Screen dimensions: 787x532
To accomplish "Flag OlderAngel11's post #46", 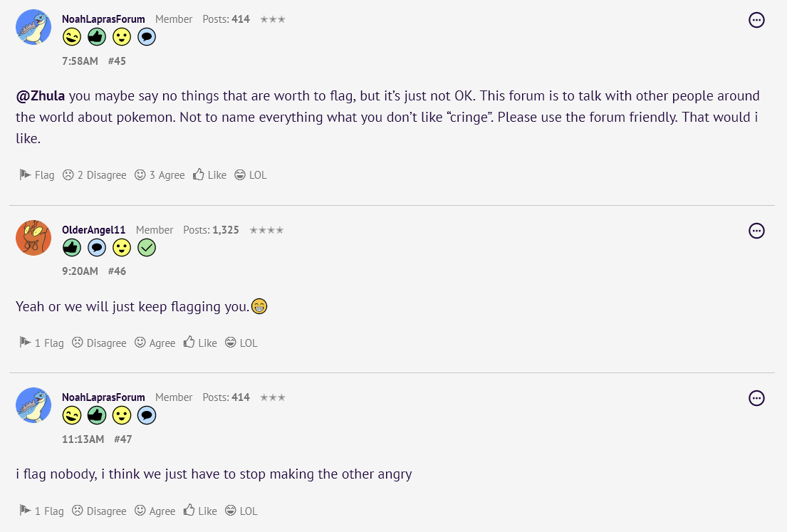I will pos(42,343).
